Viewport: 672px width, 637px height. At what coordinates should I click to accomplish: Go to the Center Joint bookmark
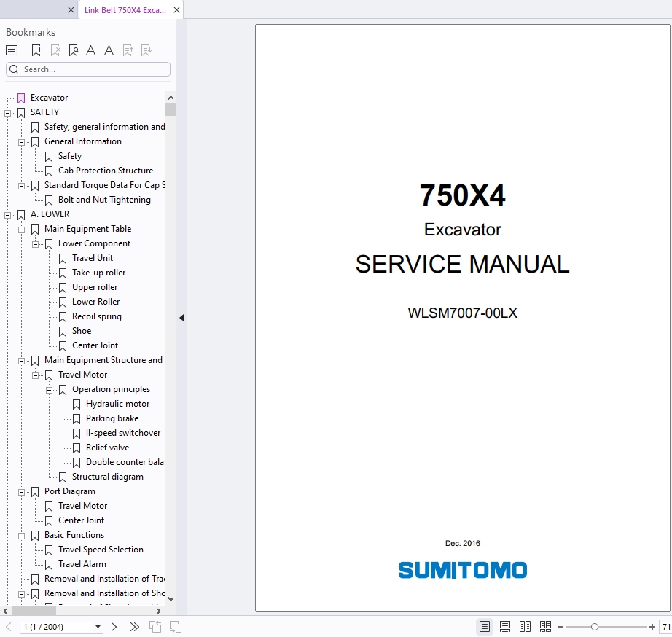point(95,345)
